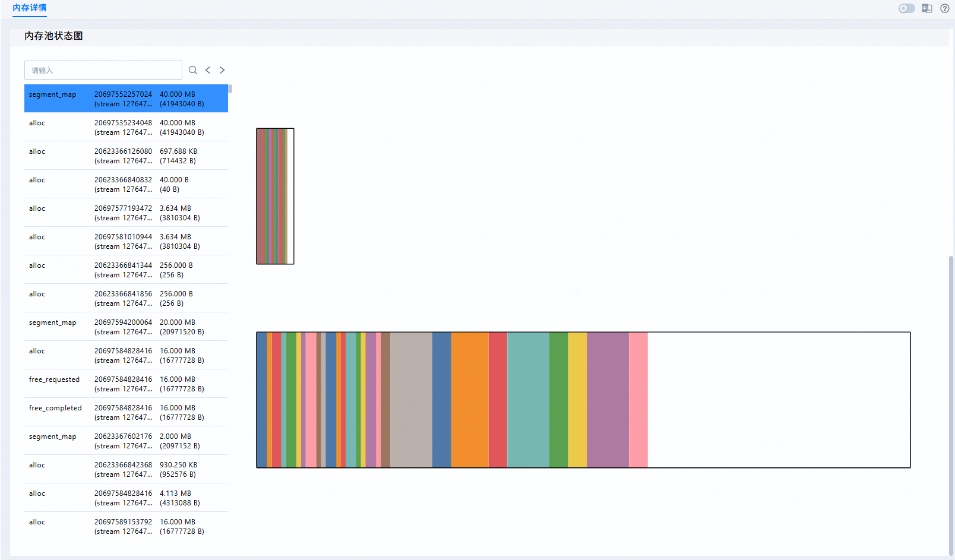955x560 pixels.
Task: Switch language with the 中/En icon
Action: click(x=926, y=8)
